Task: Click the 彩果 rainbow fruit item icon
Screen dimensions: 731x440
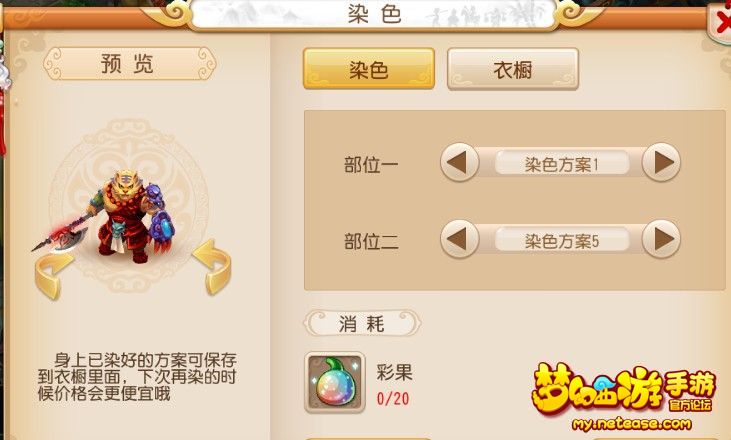Action: pos(334,382)
